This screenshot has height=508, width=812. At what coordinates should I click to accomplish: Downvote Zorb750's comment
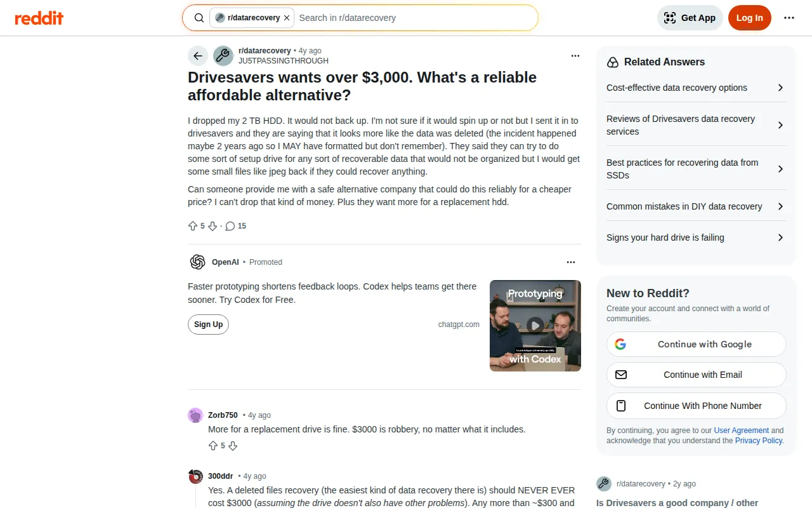coord(233,446)
